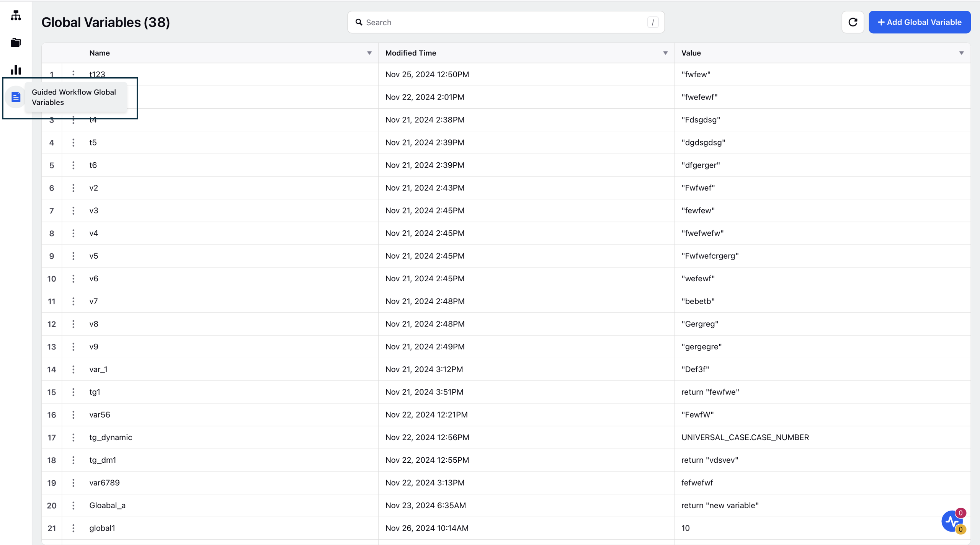Open the activity pulse widget
This screenshot has height=545, width=980.
(952, 521)
